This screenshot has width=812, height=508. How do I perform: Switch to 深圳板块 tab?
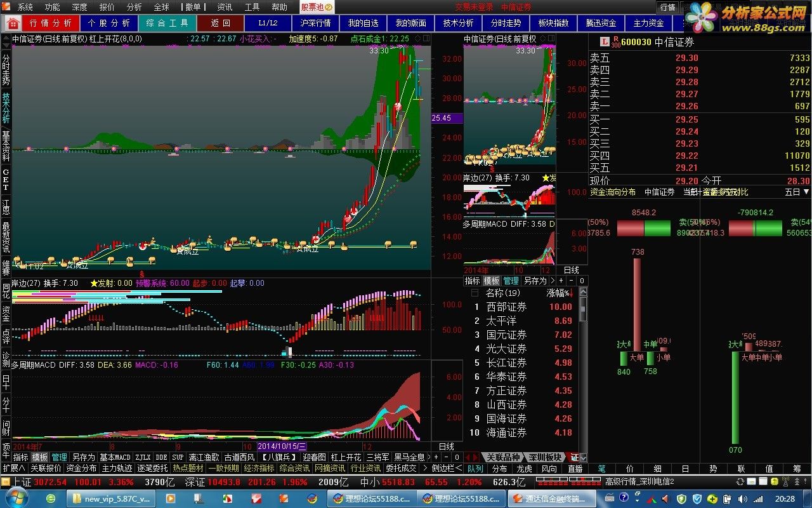pyautogui.click(x=546, y=457)
